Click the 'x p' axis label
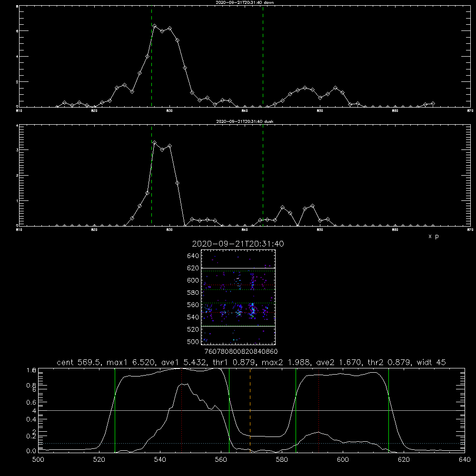Screen dimensions: 476x476 tap(434, 236)
